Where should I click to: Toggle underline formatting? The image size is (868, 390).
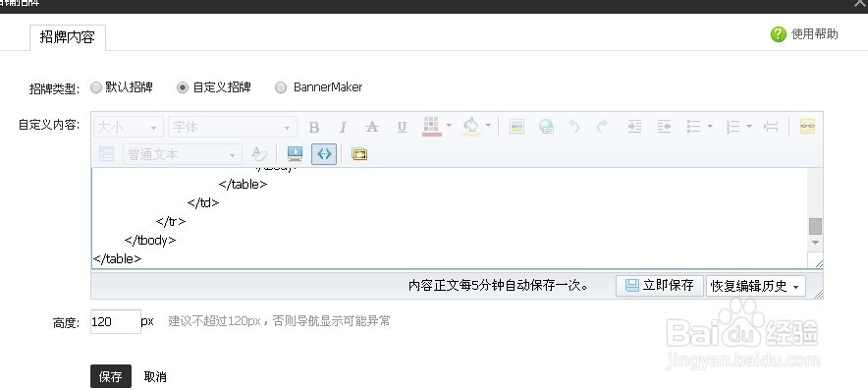tap(402, 128)
